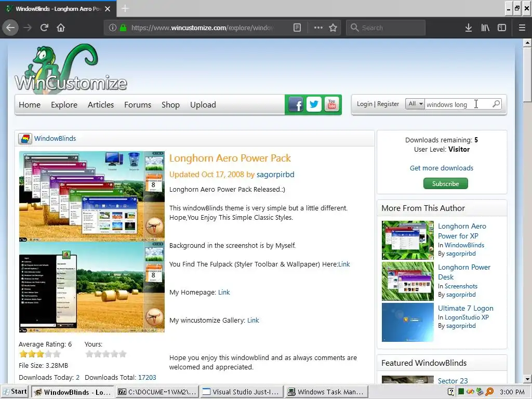Click the wincustomize.com address bar
Screen dimensions: 532x399
(x=202, y=28)
